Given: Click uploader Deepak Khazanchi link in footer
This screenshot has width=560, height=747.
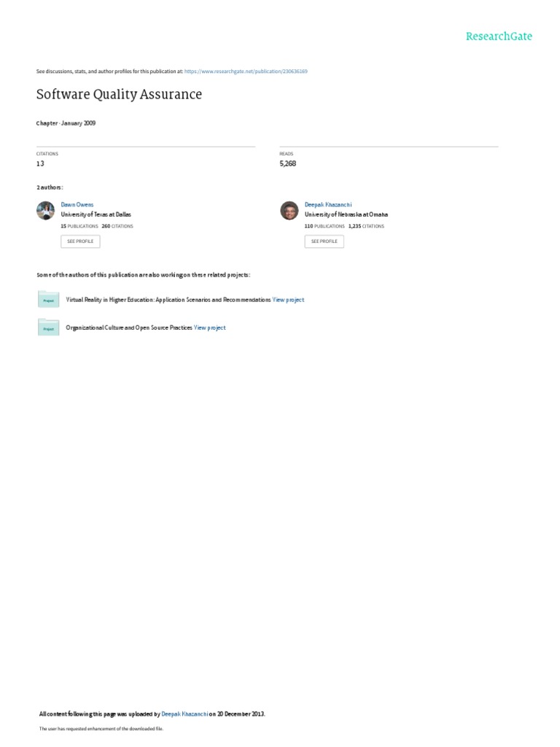Looking at the screenshot, I should (184, 714).
